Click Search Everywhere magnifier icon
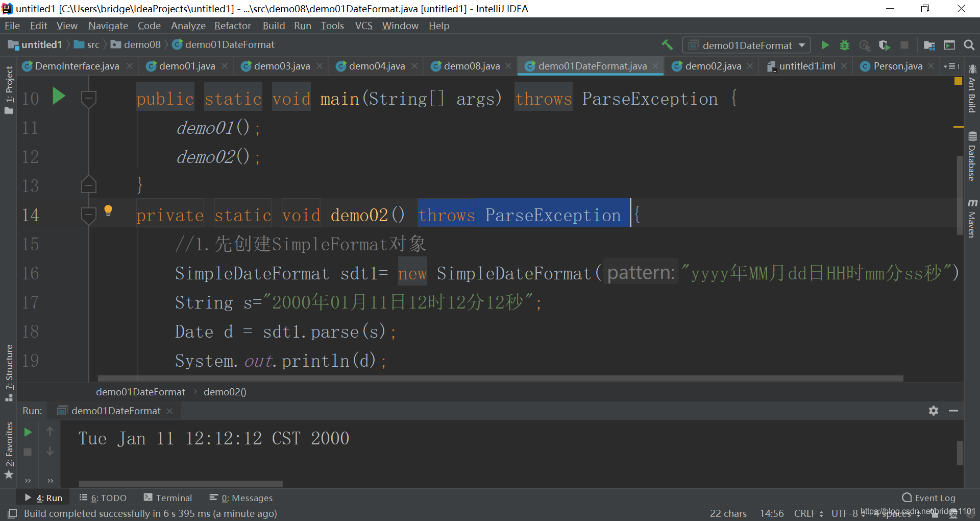This screenshot has height=521, width=980. [969, 45]
